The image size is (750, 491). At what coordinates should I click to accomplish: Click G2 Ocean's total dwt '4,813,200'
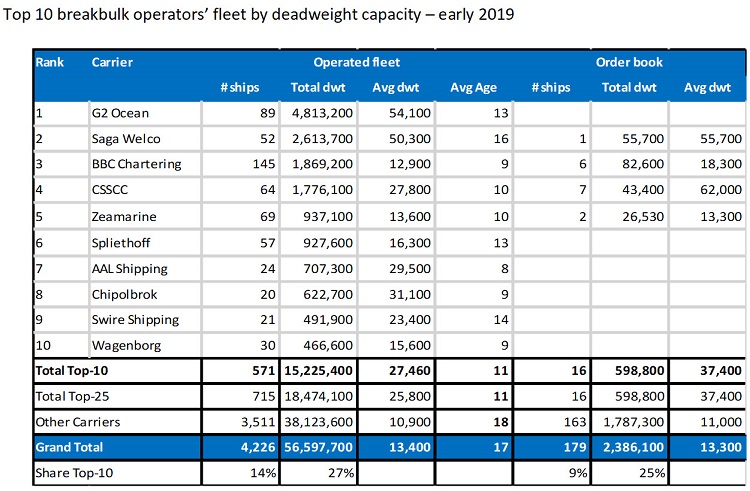click(x=322, y=113)
